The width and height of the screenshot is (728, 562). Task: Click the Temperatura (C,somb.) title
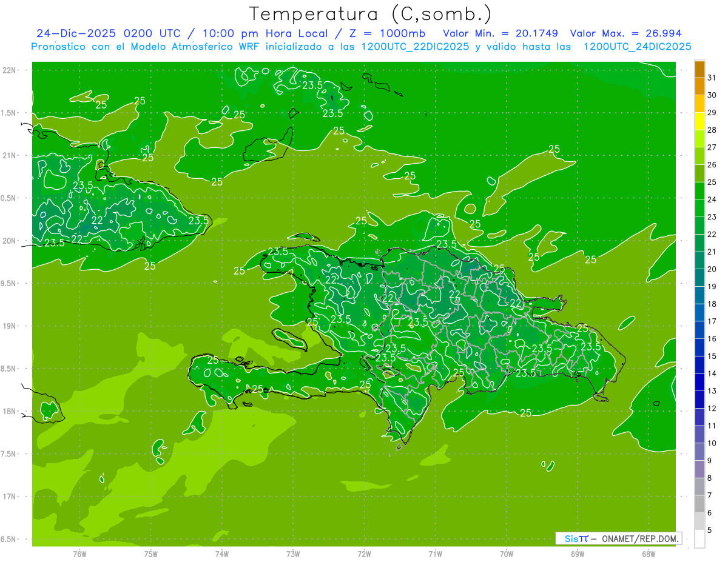(x=370, y=14)
